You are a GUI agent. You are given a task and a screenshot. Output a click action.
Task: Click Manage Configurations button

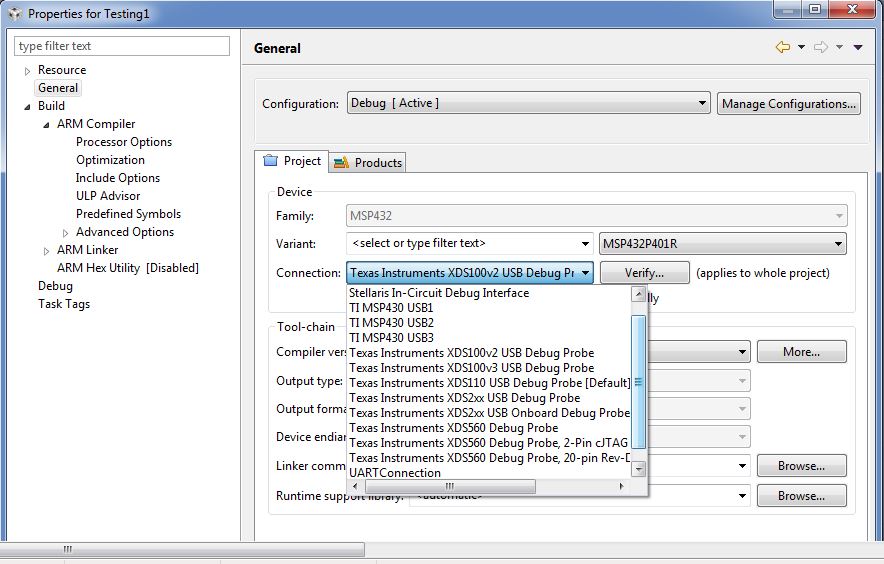789,104
